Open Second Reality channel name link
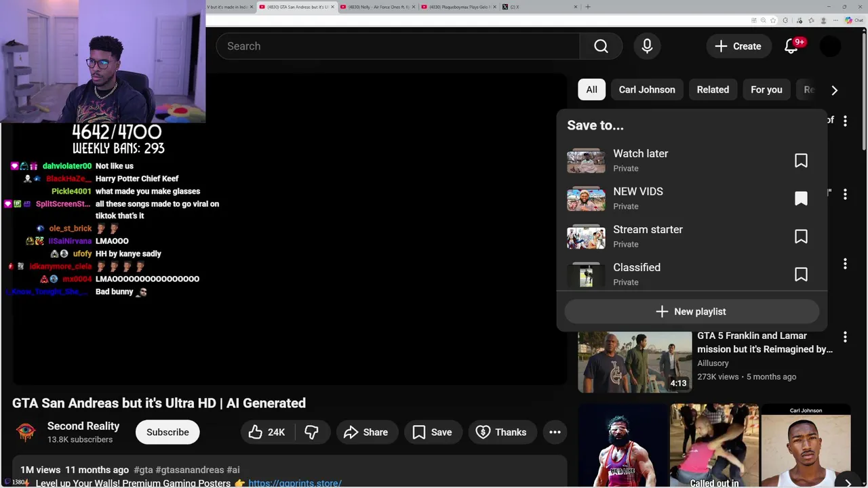The image size is (868, 488). pyautogui.click(x=83, y=426)
